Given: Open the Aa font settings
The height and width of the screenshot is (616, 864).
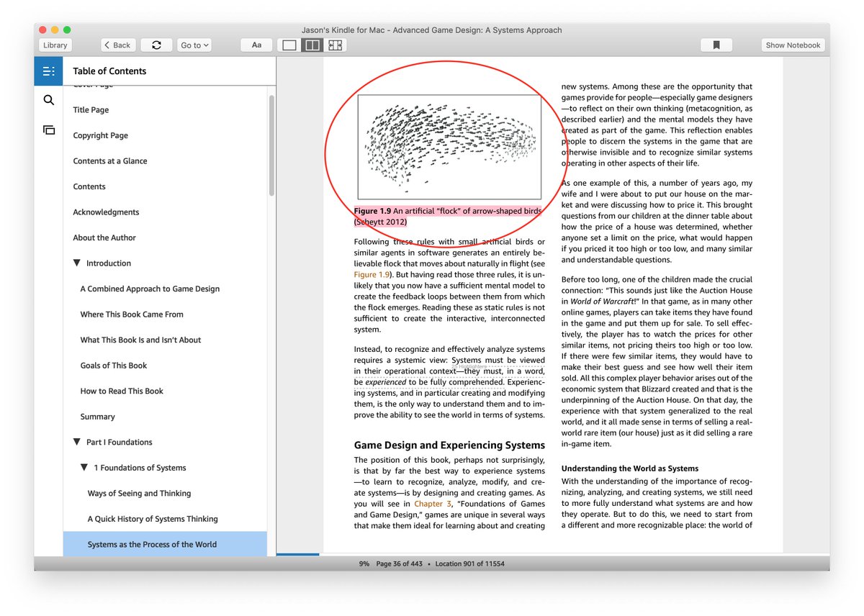Looking at the screenshot, I should tap(256, 45).
